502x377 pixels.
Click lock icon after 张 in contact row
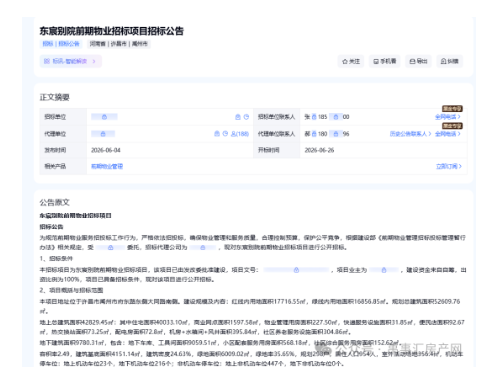(x=314, y=117)
